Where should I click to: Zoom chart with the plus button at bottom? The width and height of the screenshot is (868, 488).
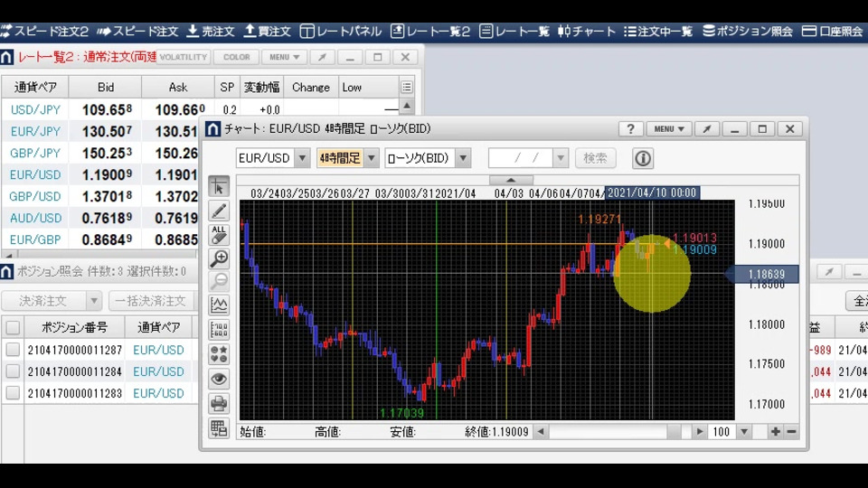776,432
